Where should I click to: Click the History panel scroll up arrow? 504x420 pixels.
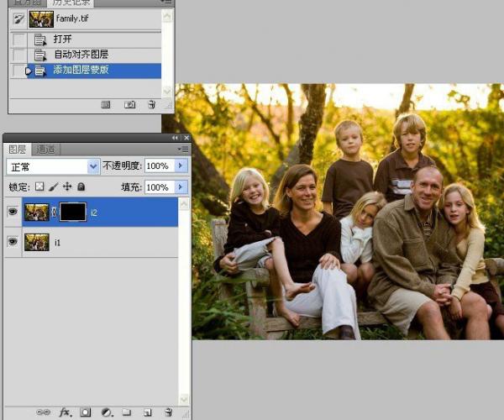coord(167,17)
